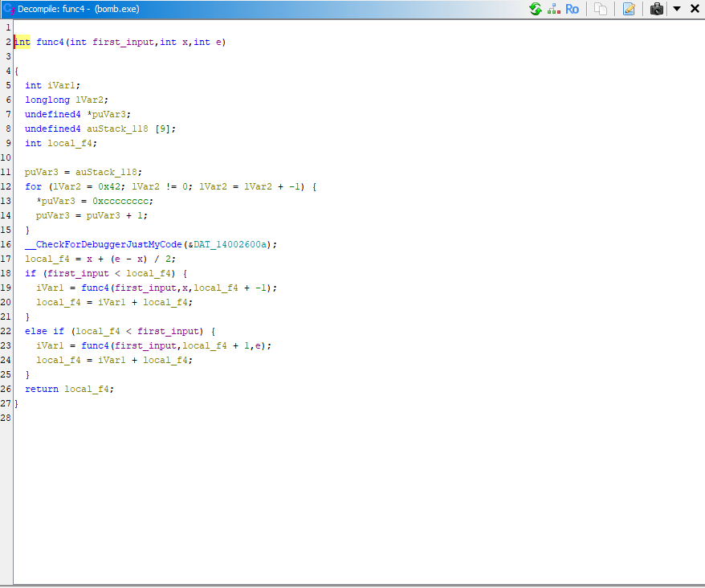Click the pencil-and-note edit icon
This screenshot has width=705, height=588.
(629, 9)
